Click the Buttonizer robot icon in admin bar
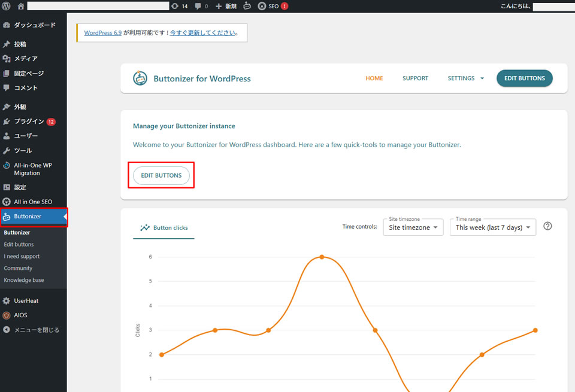The width and height of the screenshot is (575, 392). 247,6
